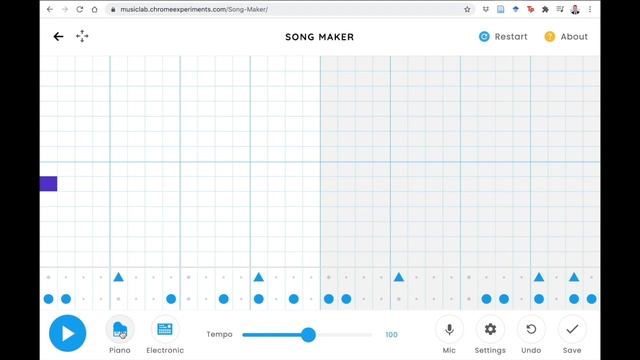Bookmark page with star icon
The height and width of the screenshot is (360, 640).
tap(467, 9)
